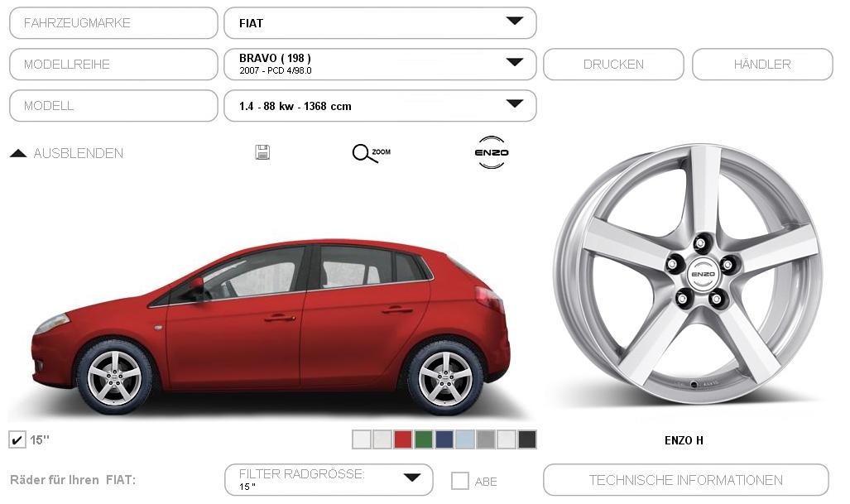This screenshot has width=850, height=504.
Task: Open the FIAT vehicle brand dropdown
Action: 380,23
